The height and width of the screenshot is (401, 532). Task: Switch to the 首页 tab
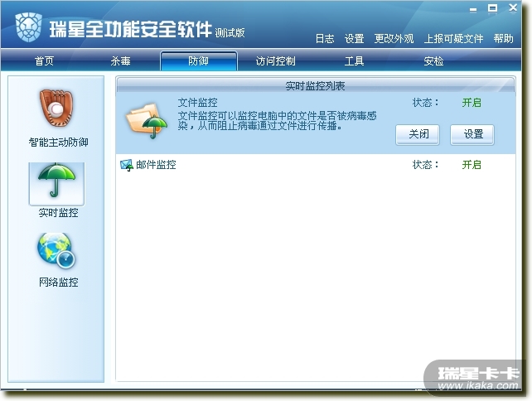coord(44,61)
